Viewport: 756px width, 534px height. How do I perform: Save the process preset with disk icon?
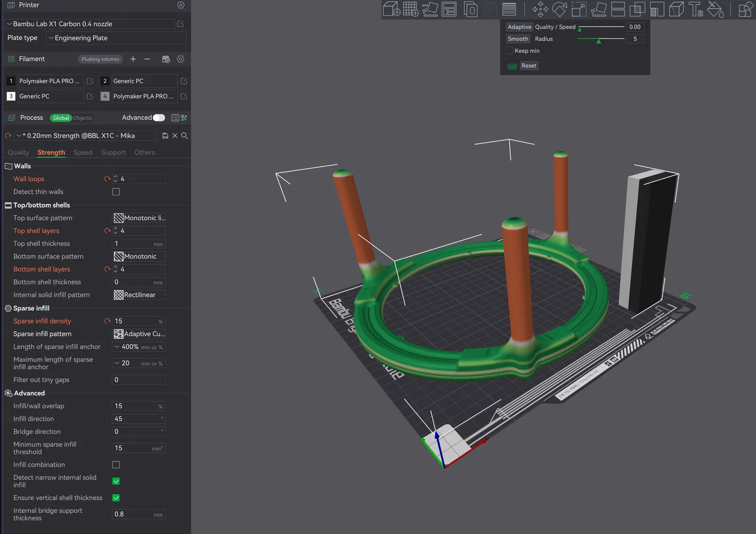(165, 136)
